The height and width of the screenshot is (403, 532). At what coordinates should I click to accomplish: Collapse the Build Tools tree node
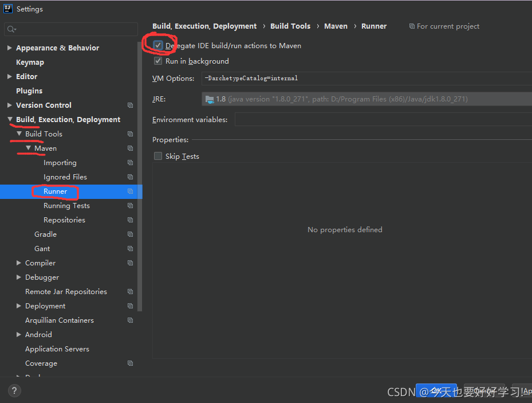(x=19, y=134)
